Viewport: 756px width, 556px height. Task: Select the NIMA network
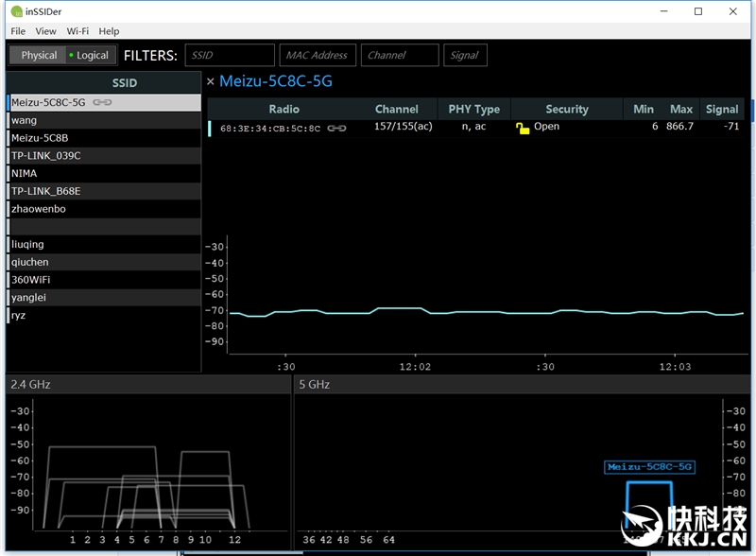coord(104,173)
